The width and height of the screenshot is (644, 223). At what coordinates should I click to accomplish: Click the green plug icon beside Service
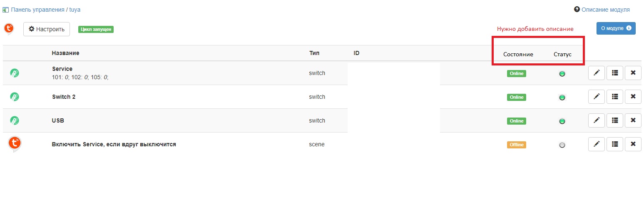click(15, 73)
